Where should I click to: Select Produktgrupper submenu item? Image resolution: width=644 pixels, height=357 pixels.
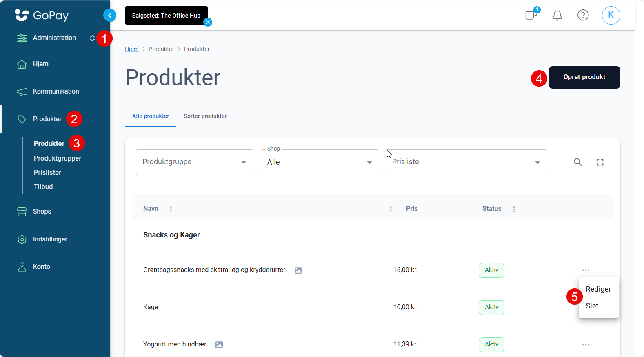pos(58,158)
